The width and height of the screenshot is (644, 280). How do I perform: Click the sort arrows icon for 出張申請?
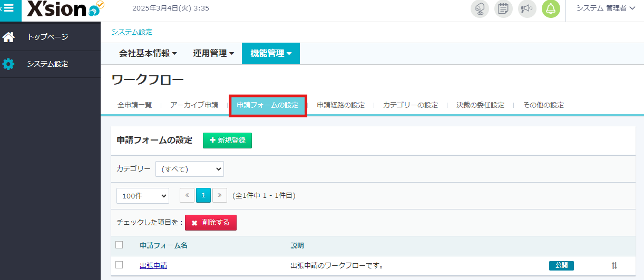point(614,266)
